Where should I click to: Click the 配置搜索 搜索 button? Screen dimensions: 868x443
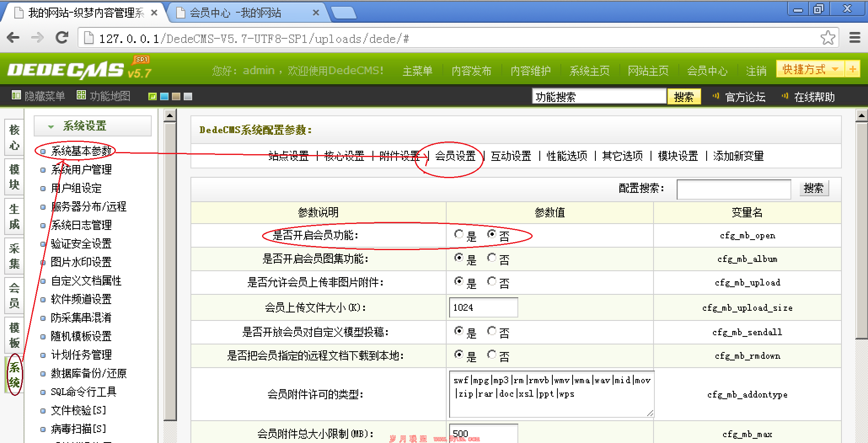click(x=814, y=188)
